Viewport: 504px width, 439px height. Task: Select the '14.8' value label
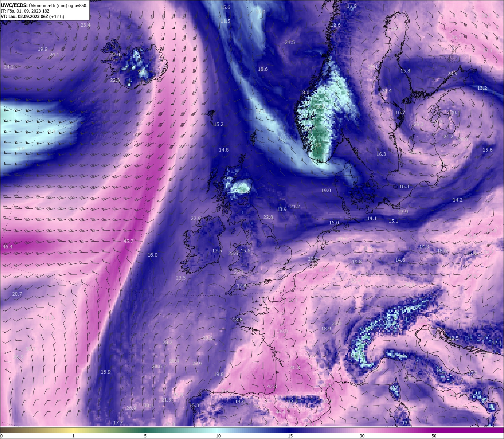pyautogui.click(x=224, y=150)
